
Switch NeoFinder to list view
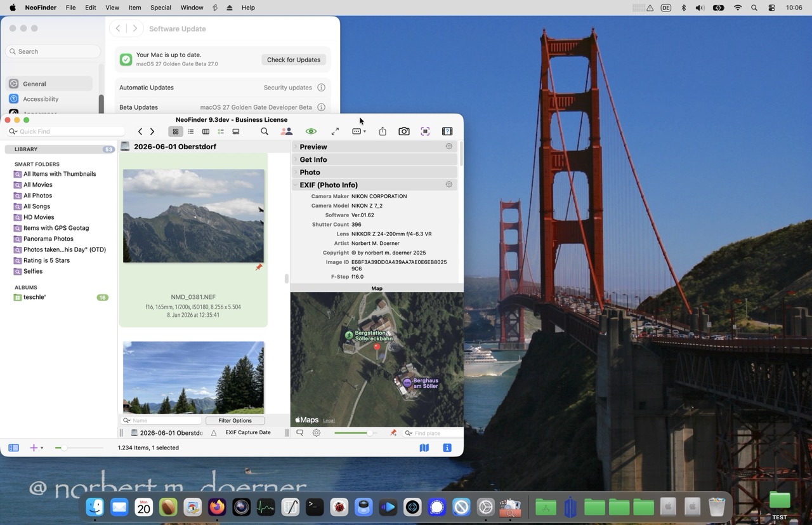pyautogui.click(x=190, y=131)
